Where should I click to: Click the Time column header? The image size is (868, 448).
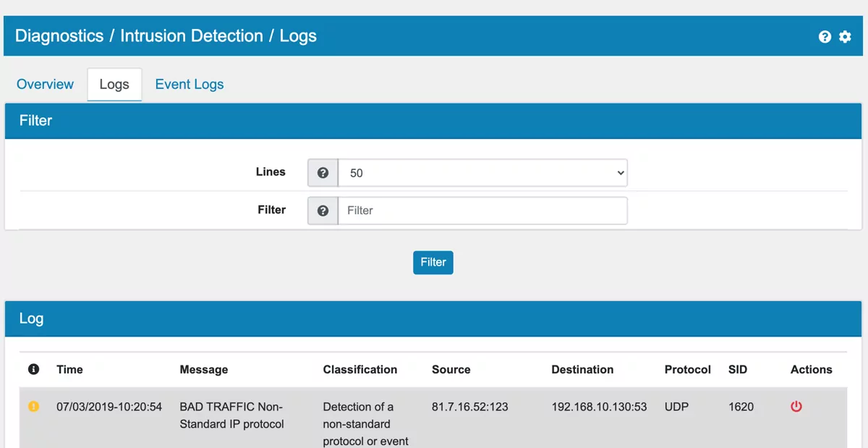[69, 369]
